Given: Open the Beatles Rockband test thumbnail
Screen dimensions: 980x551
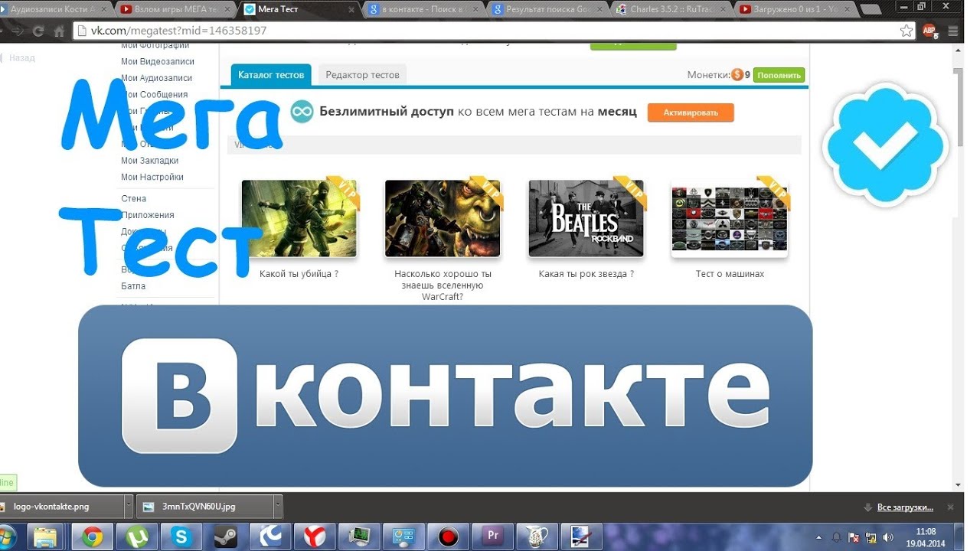Looking at the screenshot, I should [x=586, y=219].
